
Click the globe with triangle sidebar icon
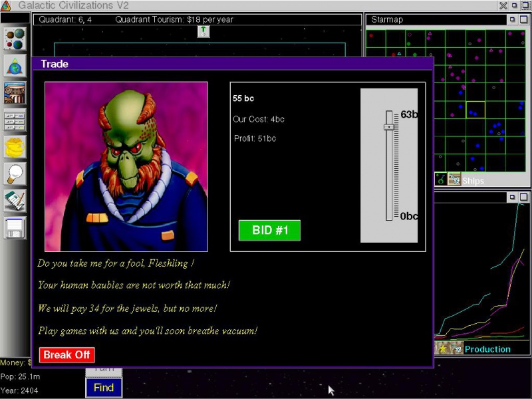pos(15,66)
